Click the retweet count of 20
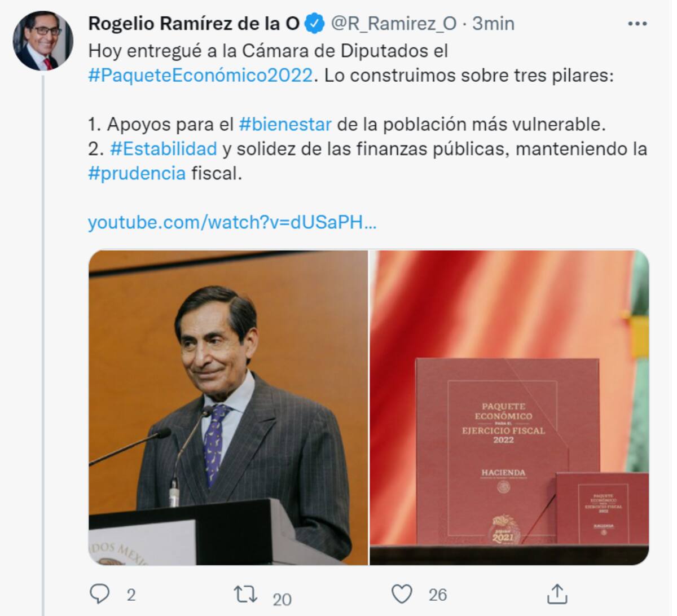 [282, 599]
